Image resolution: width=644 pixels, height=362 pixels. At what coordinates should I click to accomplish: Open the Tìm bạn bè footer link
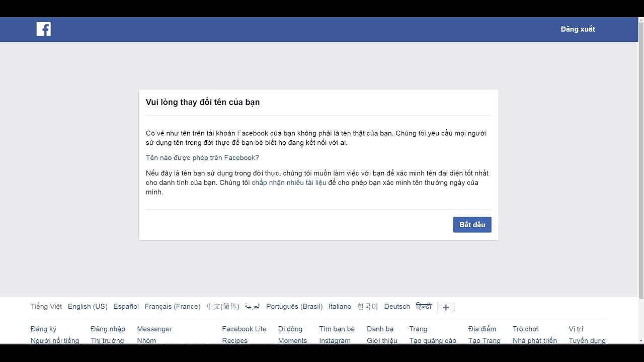click(337, 329)
